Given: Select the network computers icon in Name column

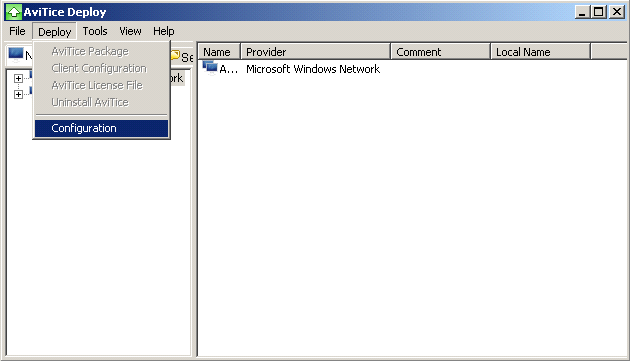Looking at the screenshot, I should 210,68.
